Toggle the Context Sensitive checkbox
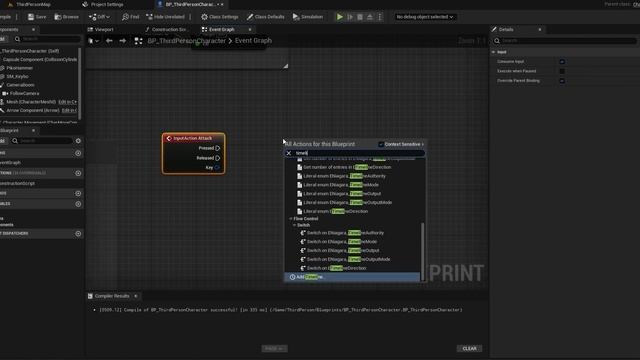 pos(381,144)
